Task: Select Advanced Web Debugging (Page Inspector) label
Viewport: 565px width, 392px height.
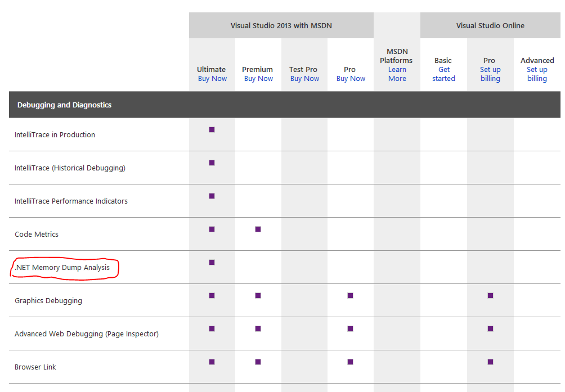Action: click(87, 334)
